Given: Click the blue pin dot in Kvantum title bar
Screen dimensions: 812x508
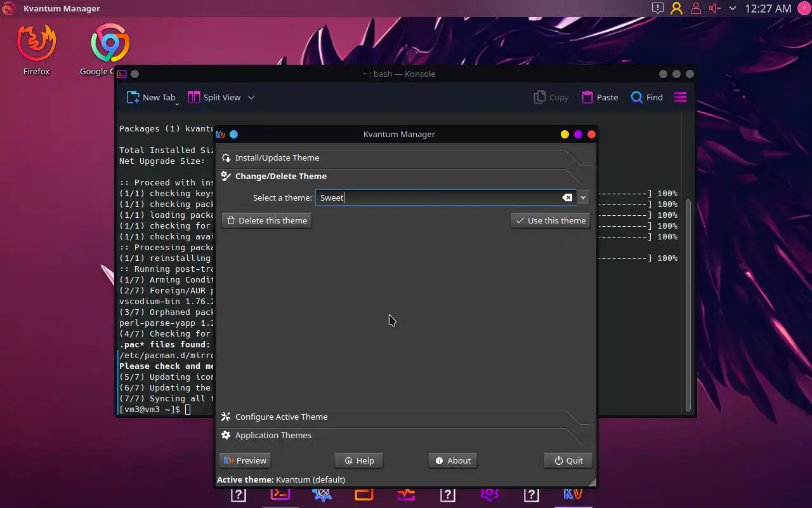Looking at the screenshot, I should point(233,134).
